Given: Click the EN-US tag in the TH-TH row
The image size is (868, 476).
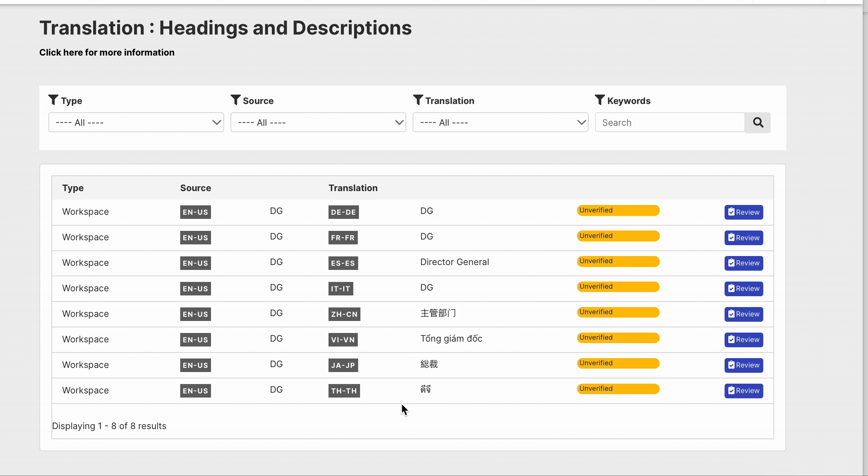Looking at the screenshot, I should (195, 391).
